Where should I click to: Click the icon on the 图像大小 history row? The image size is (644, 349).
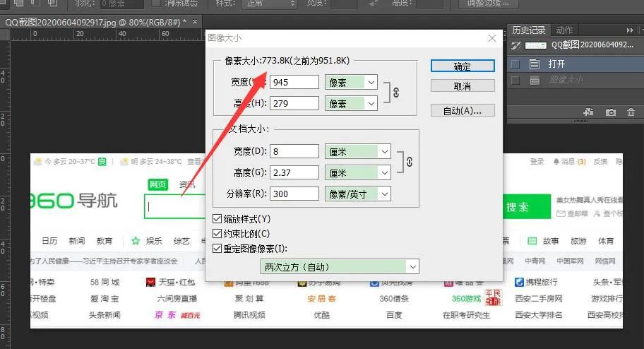tap(535, 80)
